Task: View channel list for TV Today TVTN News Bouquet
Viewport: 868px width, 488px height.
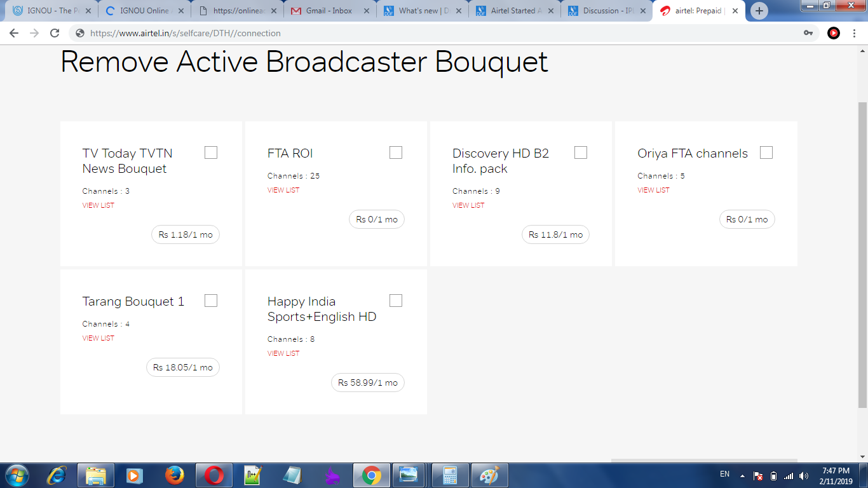Action: tap(98, 205)
